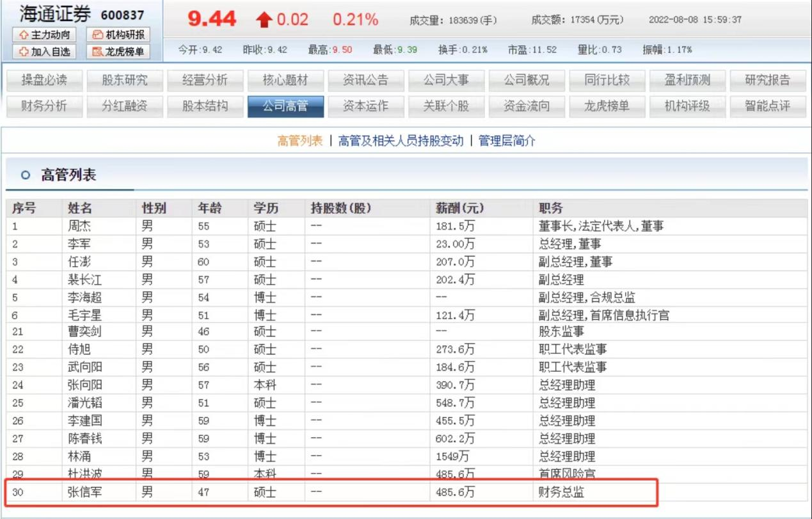Click the name 曹奕剑
This screenshot has height=519, width=812.
[x=84, y=331]
